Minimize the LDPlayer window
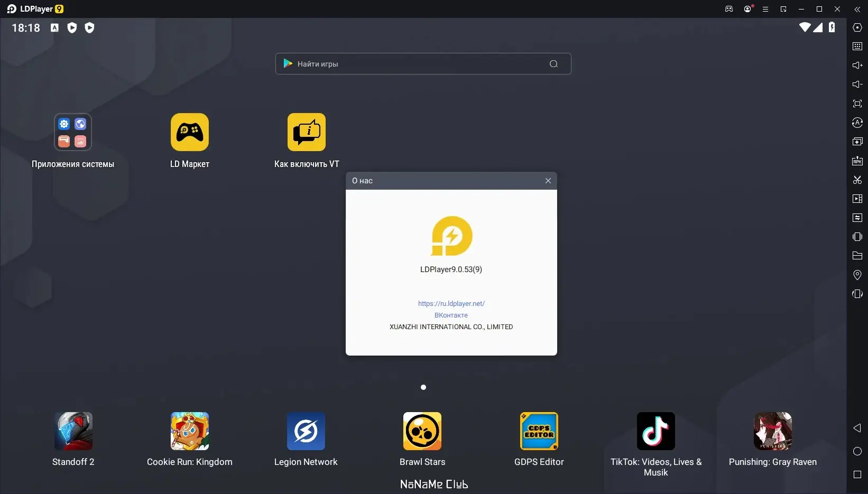Image resolution: width=868 pixels, height=494 pixels. point(801,9)
